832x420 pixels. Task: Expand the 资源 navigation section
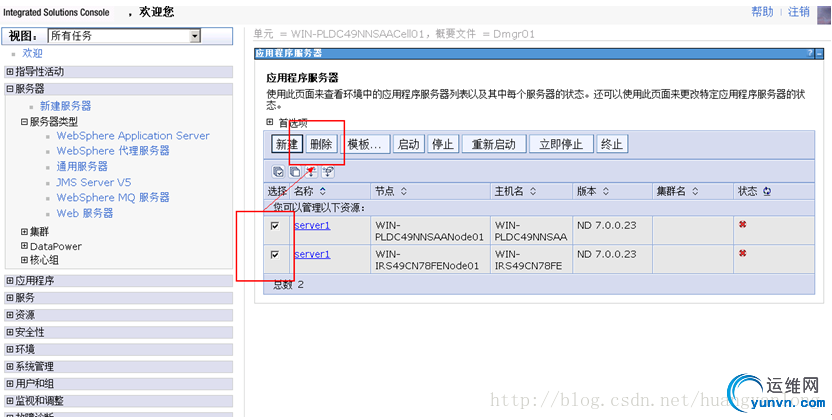point(10,314)
